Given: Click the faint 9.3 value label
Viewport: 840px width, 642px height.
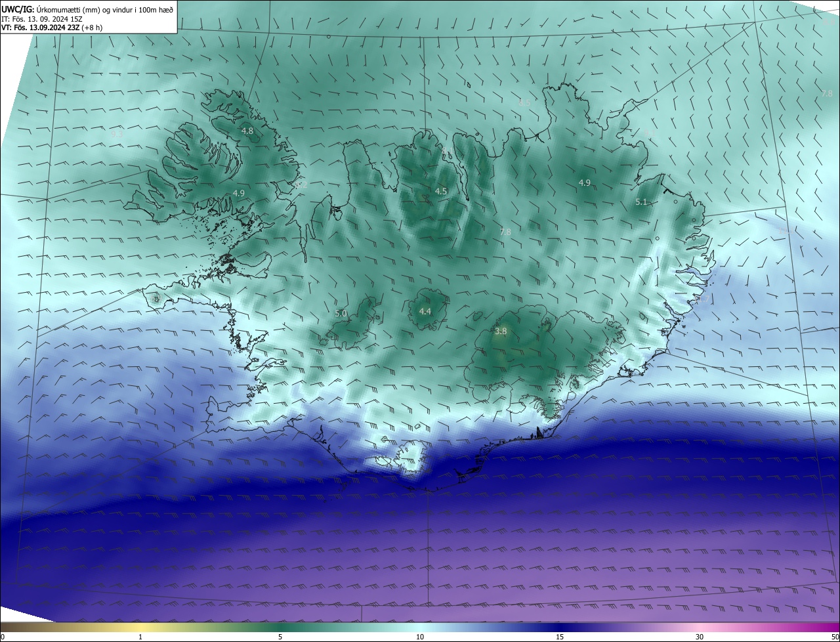Looking at the screenshot, I should pyautogui.click(x=117, y=133).
